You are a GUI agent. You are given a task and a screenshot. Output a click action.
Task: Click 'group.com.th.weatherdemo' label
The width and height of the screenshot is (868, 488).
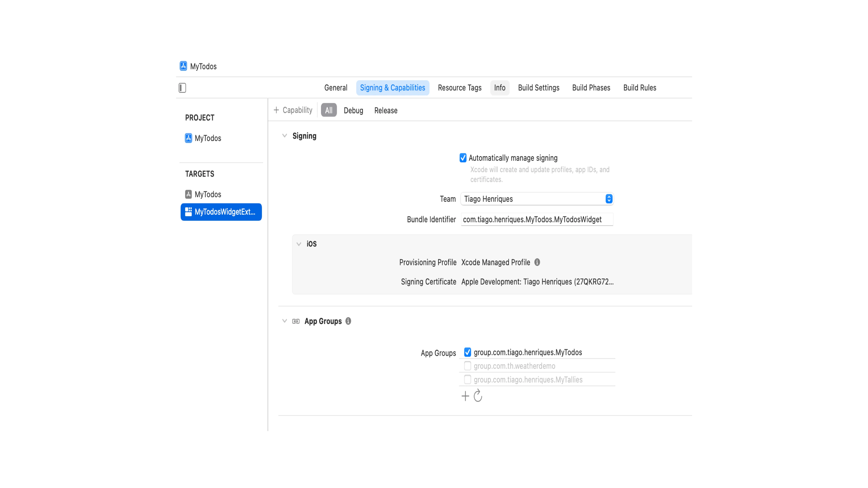[x=514, y=366]
